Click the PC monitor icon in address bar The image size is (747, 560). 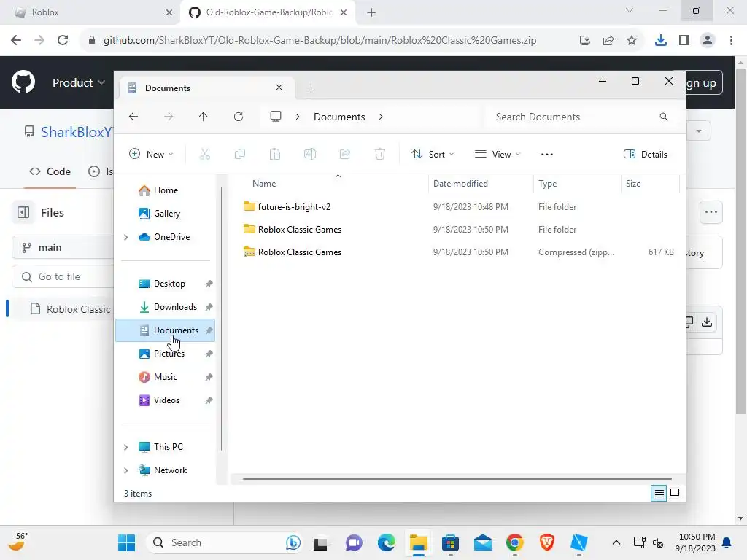point(275,117)
